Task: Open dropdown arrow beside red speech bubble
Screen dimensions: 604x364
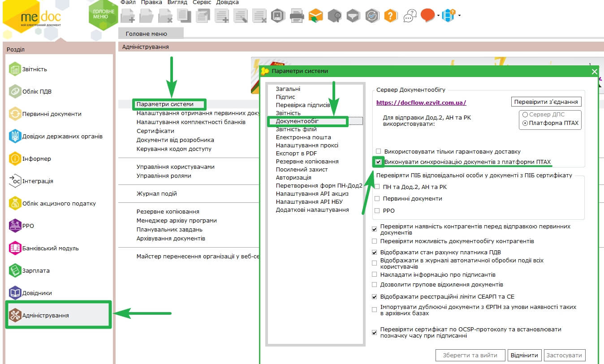Action: 438,16
